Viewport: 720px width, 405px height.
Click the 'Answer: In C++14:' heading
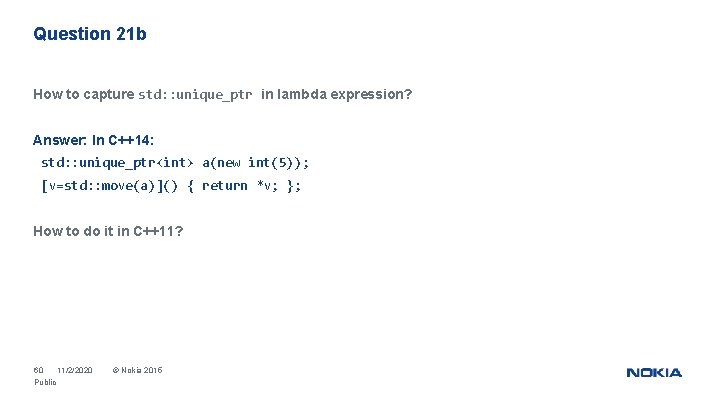tap(93, 140)
